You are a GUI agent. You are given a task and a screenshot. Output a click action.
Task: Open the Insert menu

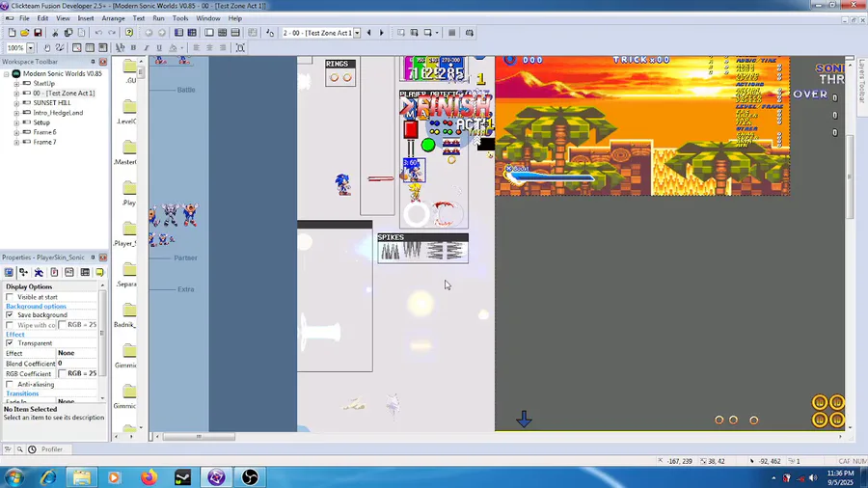pyautogui.click(x=85, y=18)
